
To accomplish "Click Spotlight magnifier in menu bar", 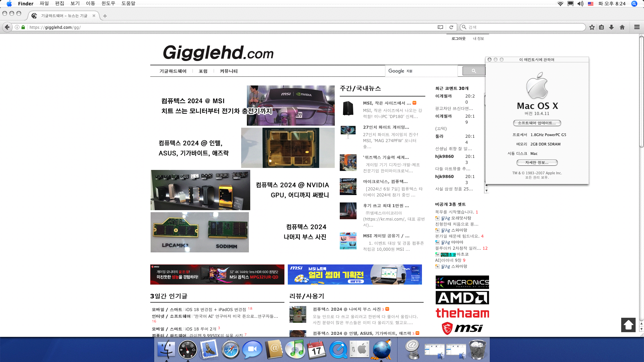I will (634, 3).
